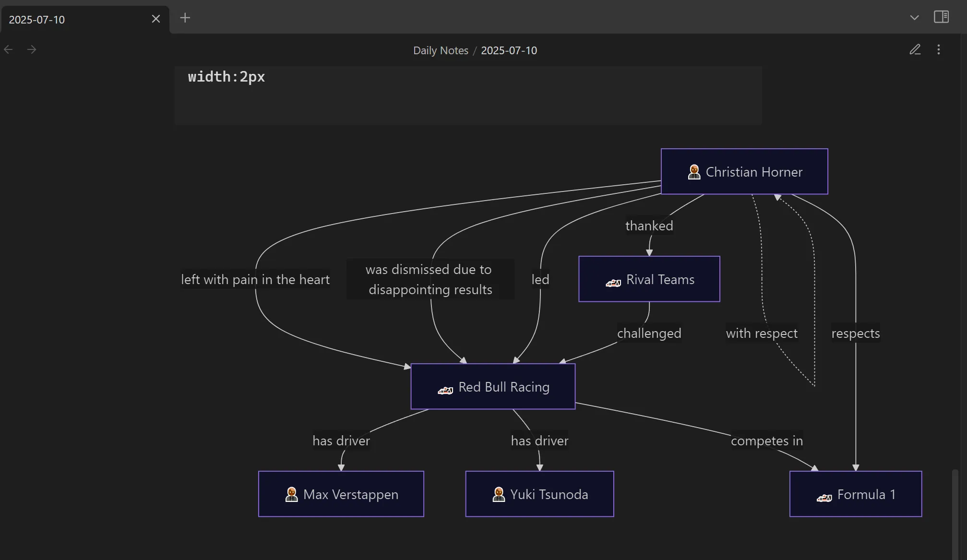The width and height of the screenshot is (967, 560).
Task: Click the 'challenged' edge label
Action: pos(649,333)
